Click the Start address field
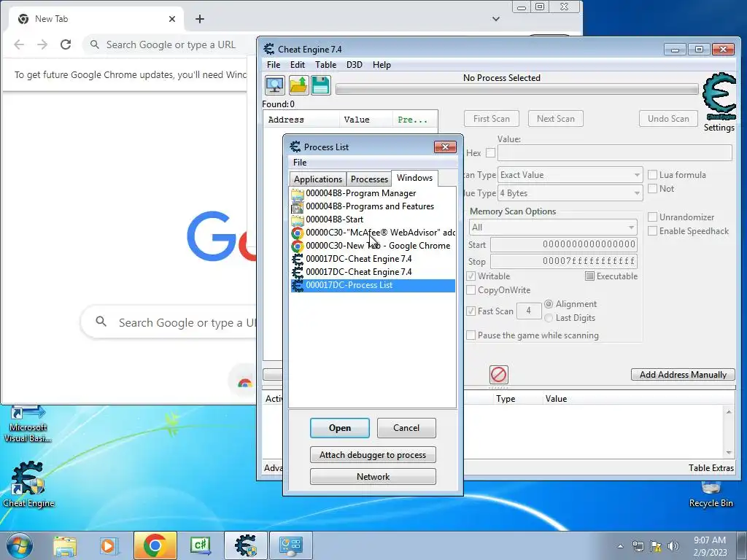The image size is (747, 560). 564,244
